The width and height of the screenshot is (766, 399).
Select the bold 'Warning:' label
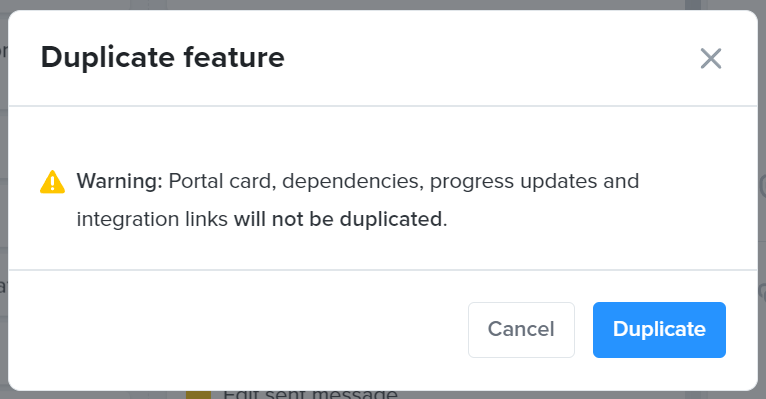119,181
